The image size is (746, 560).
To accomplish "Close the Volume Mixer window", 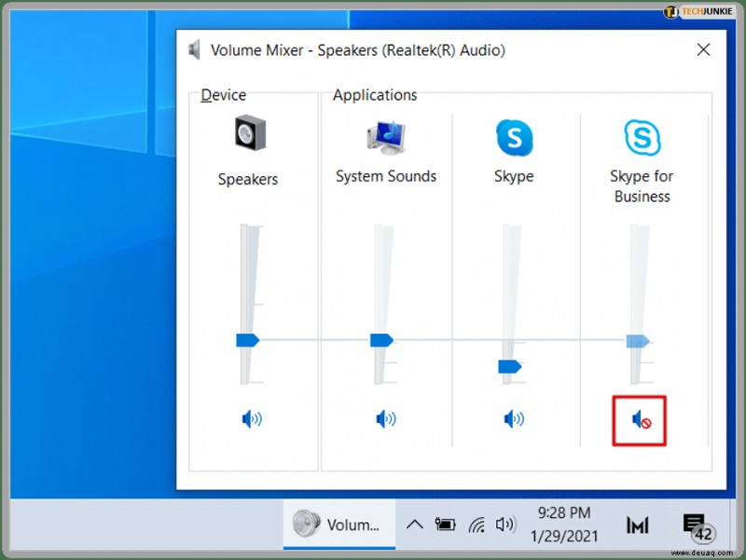I will coord(704,49).
